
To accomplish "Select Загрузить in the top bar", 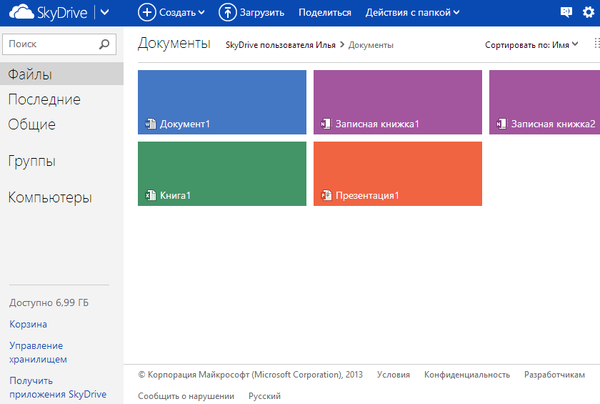I will [262, 13].
